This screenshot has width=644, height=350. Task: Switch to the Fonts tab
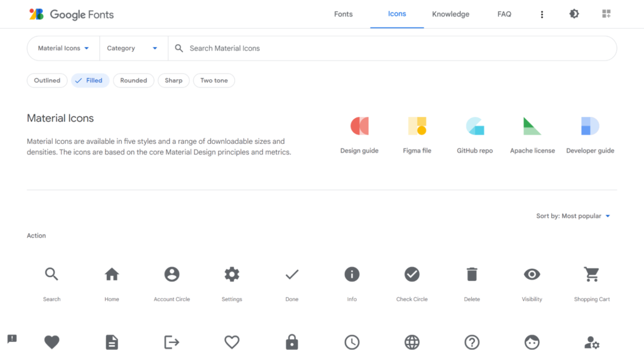(x=343, y=14)
